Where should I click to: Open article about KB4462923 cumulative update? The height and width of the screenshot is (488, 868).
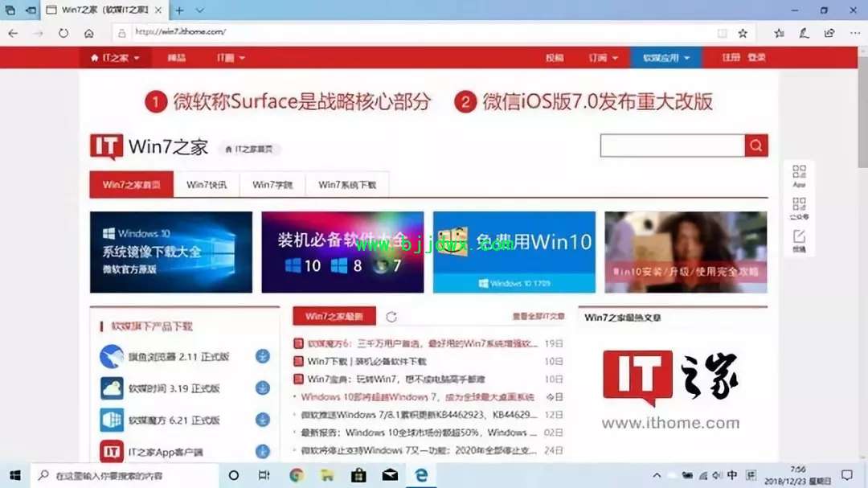(x=419, y=414)
